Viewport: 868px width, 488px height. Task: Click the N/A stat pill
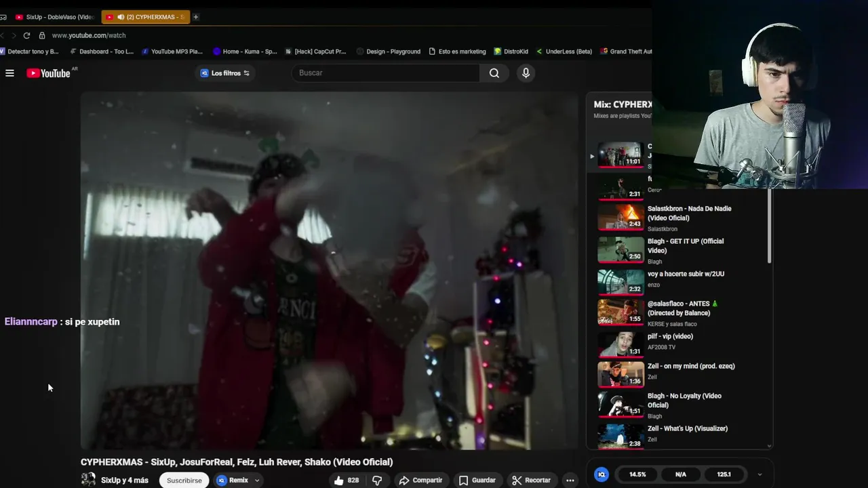coord(681,474)
